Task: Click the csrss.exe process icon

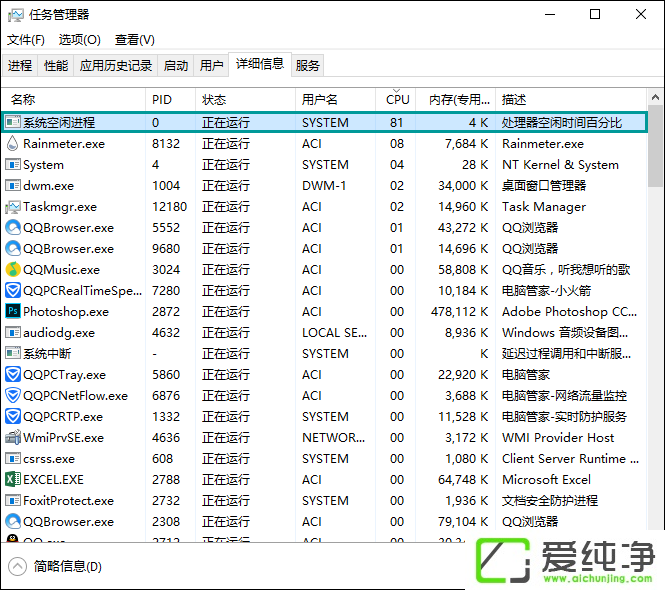Action: pyautogui.click(x=13, y=459)
